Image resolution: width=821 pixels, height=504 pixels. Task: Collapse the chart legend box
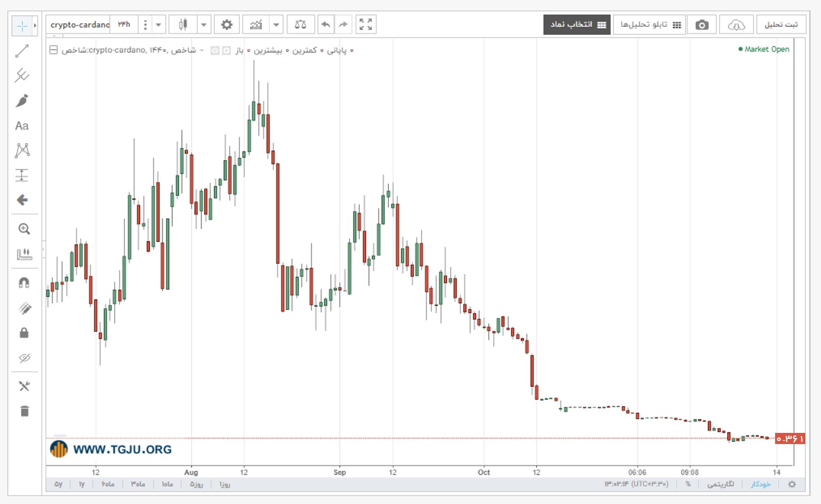pyautogui.click(x=53, y=50)
